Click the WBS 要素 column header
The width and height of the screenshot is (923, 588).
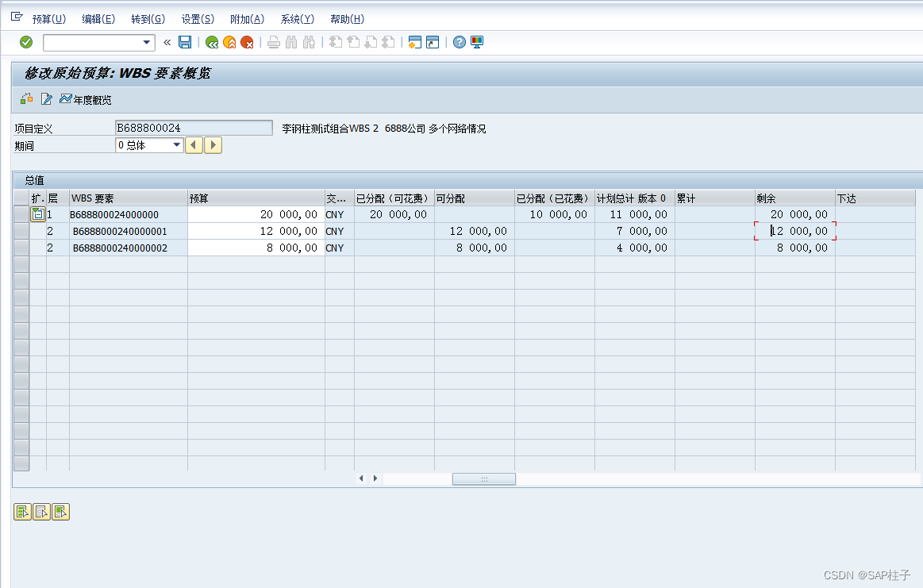point(129,198)
